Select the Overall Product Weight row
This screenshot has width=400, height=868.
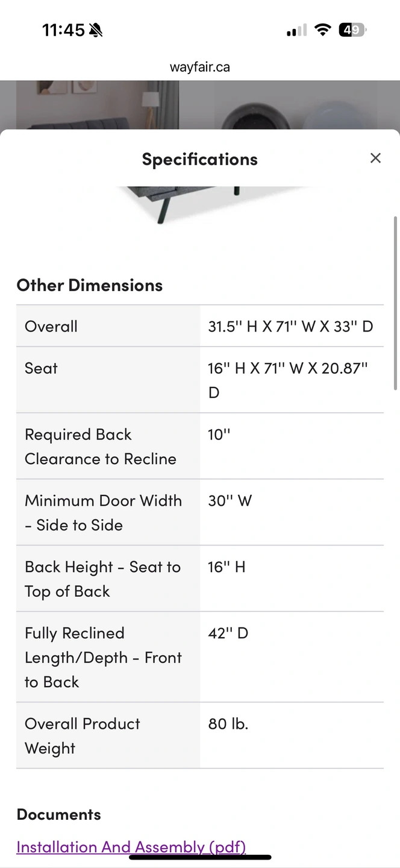click(200, 735)
